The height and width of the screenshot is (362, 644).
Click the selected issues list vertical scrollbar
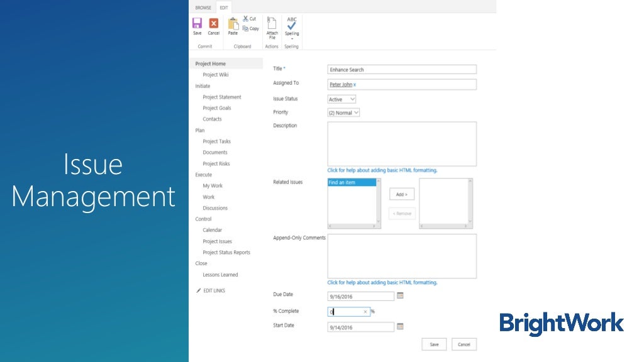tap(470, 201)
